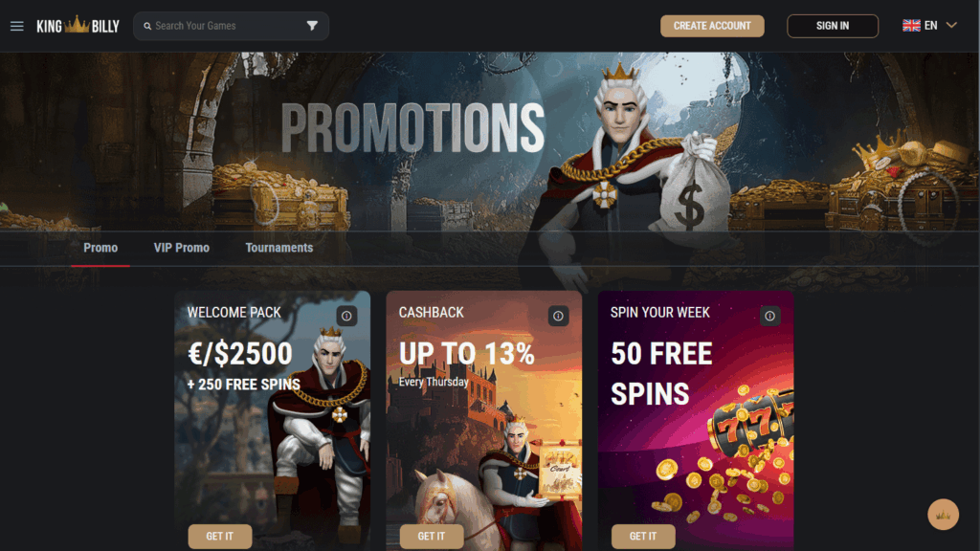Viewport: 980px width, 551px height.
Task: Open the Tournaments tab
Action: pos(279,248)
